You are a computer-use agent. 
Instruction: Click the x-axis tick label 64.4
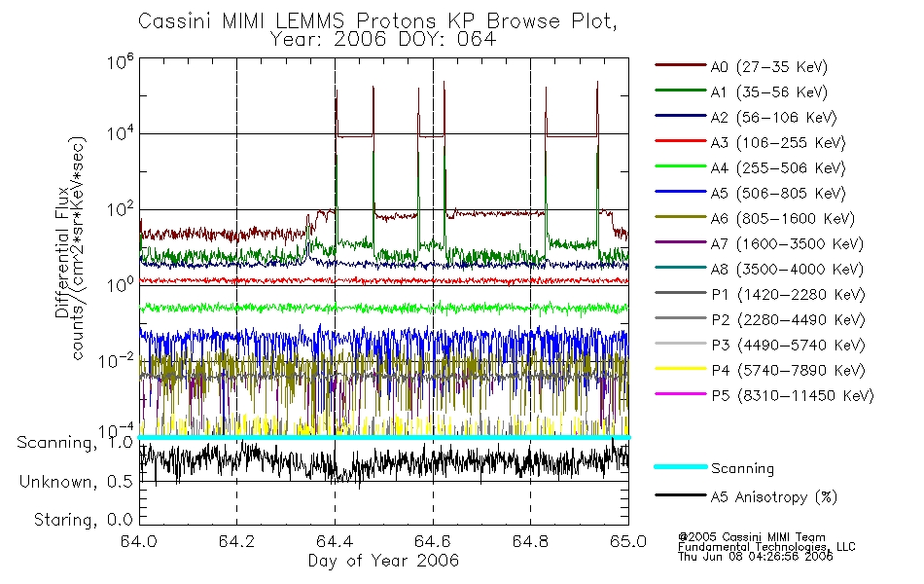pyautogui.click(x=335, y=541)
